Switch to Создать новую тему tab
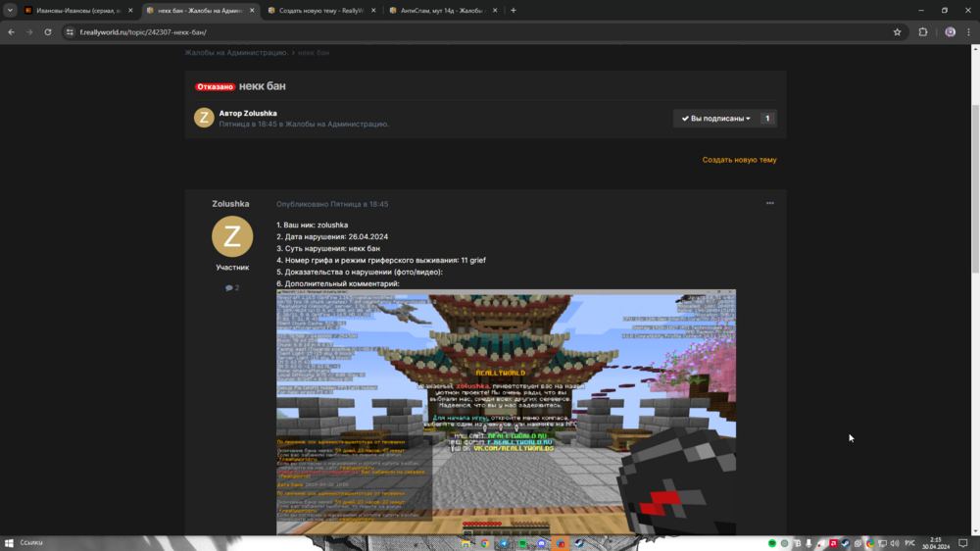The width and height of the screenshot is (980, 551). click(x=321, y=11)
